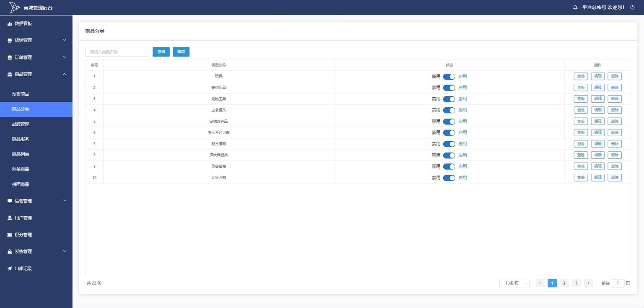Click 平台总帐号 欢迎您 text
The image size is (644, 308).
(x=603, y=8)
